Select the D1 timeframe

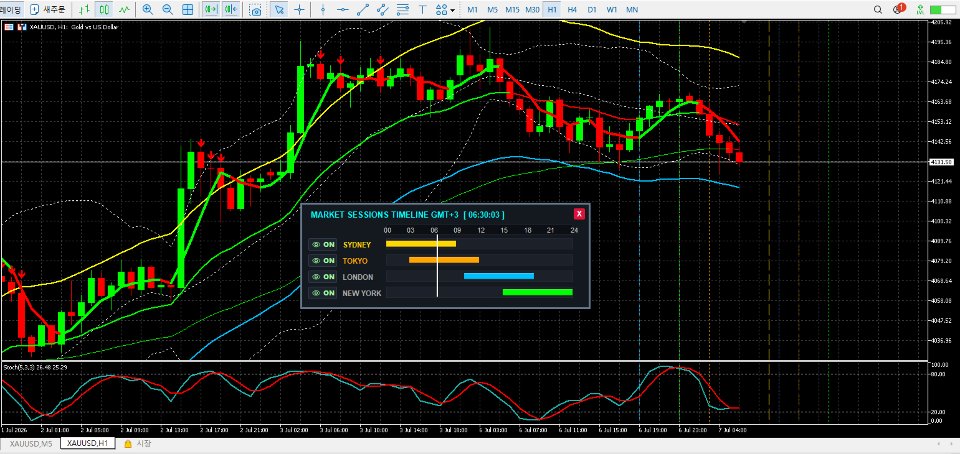click(592, 10)
